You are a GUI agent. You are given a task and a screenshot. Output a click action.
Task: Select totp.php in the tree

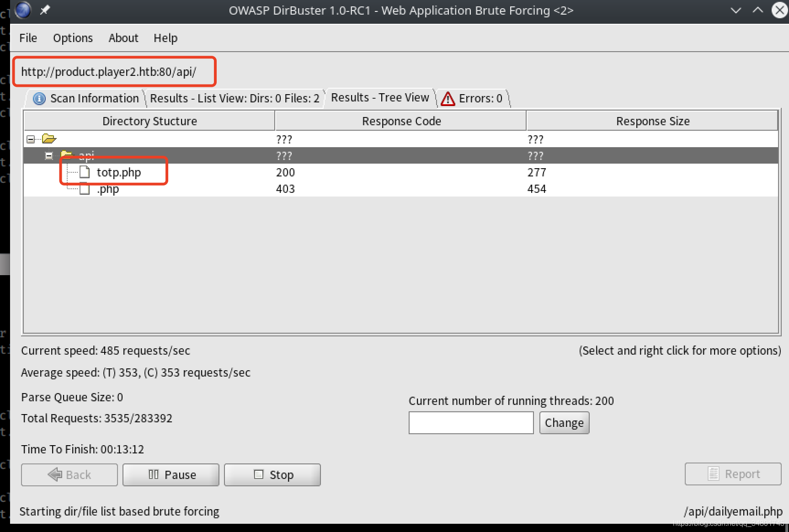click(x=119, y=172)
